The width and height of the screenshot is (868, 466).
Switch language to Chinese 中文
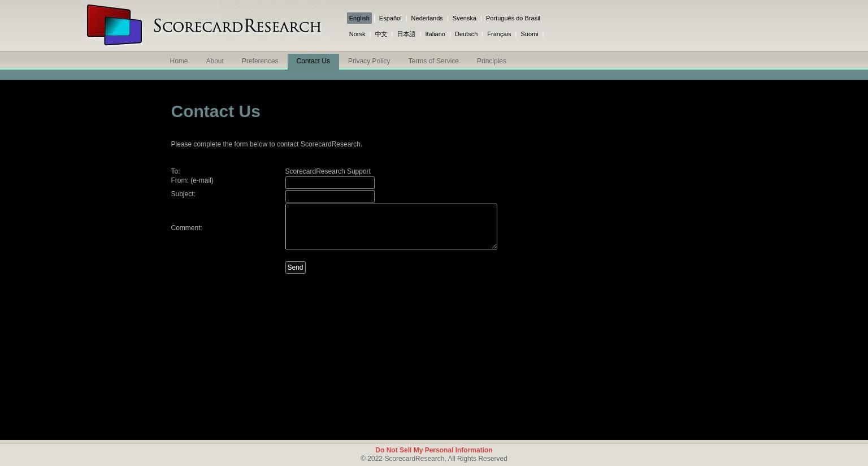(381, 34)
